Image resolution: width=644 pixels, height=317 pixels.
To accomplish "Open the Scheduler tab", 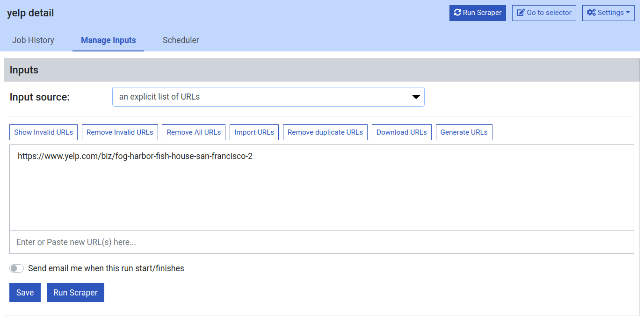I will pos(181,40).
